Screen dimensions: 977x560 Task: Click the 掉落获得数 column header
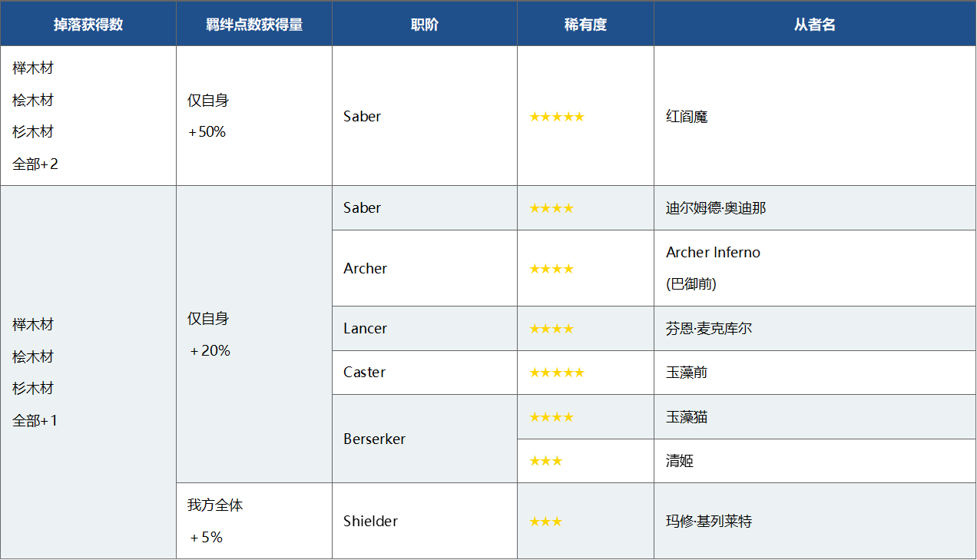pos(88,25)
